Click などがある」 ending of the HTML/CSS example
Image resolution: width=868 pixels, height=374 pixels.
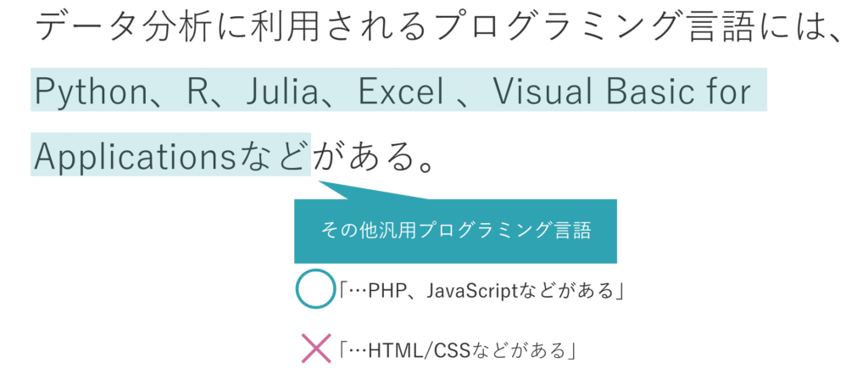coord(524,350)
